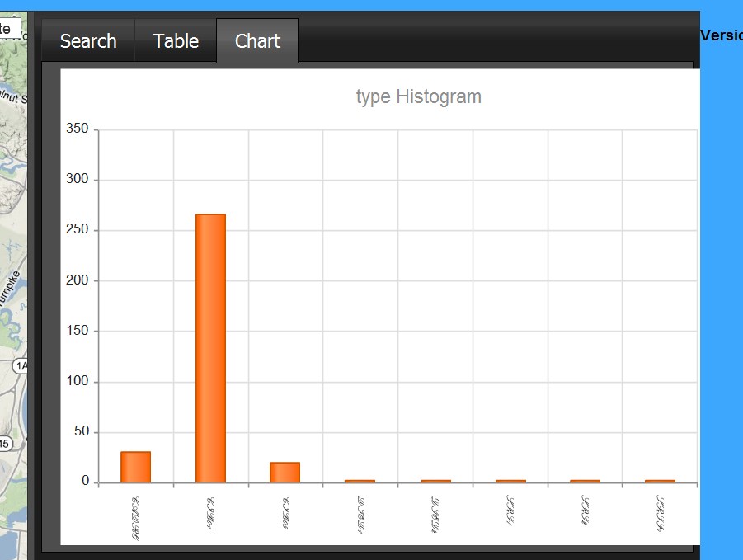Pick the fourth bar in the histogram
743x560 pixels.
(x=360, y=481)
